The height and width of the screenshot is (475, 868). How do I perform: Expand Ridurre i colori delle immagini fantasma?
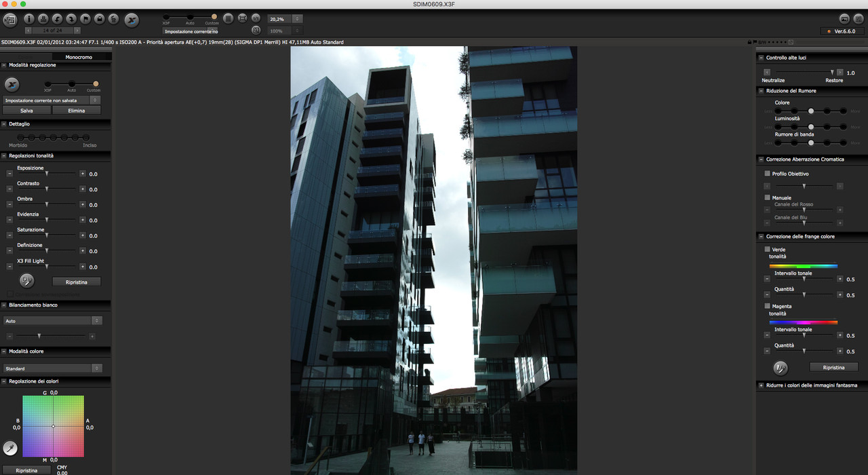coord(762,385)
